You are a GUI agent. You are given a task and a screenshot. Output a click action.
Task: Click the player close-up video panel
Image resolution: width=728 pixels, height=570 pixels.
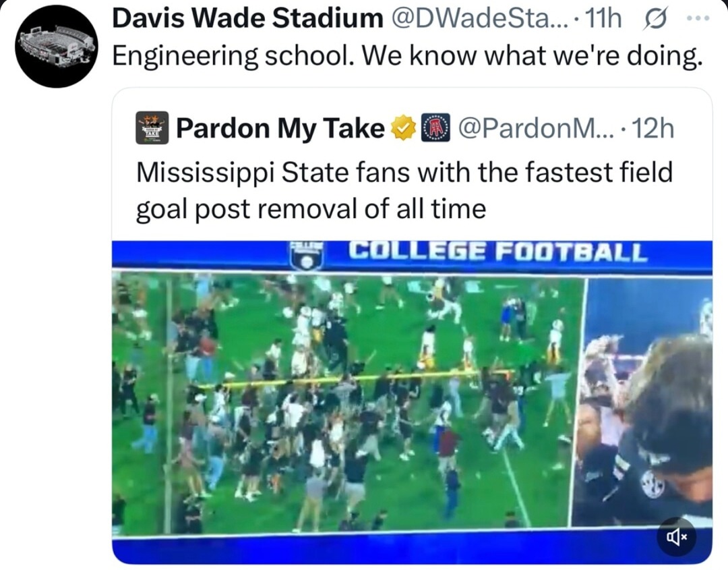point(642,402)
